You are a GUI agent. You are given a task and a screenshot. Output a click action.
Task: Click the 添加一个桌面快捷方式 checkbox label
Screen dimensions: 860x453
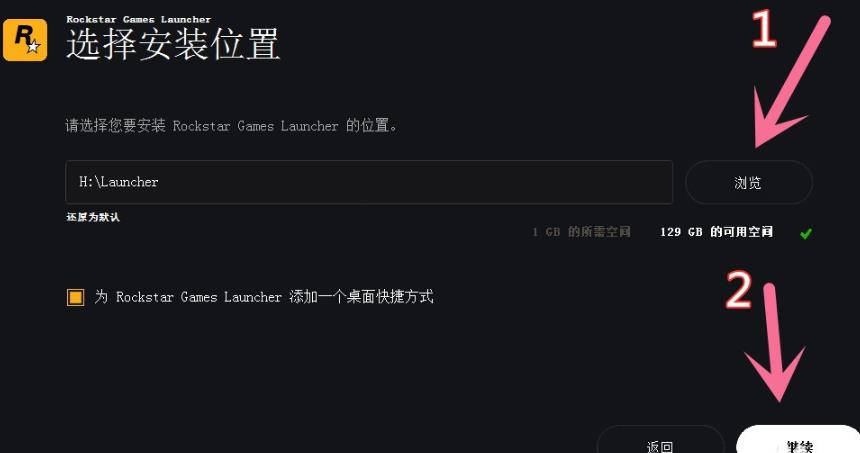pos(264,297)
